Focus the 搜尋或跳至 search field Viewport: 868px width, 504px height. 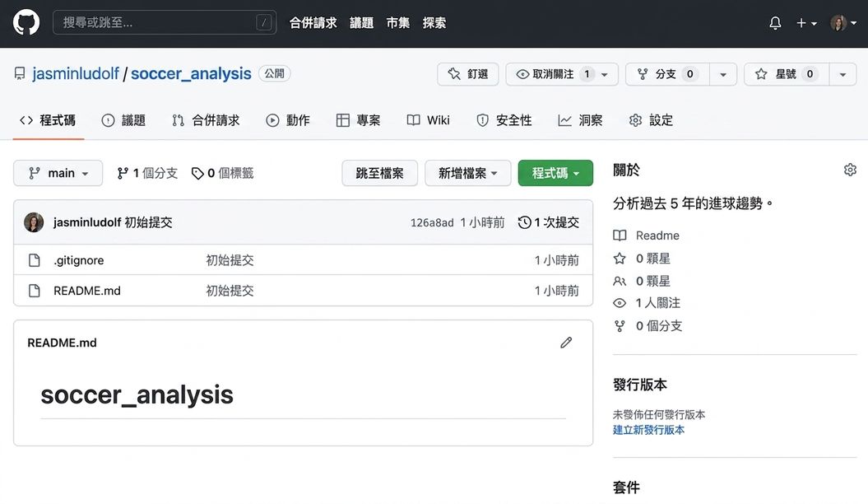point(165,23)
